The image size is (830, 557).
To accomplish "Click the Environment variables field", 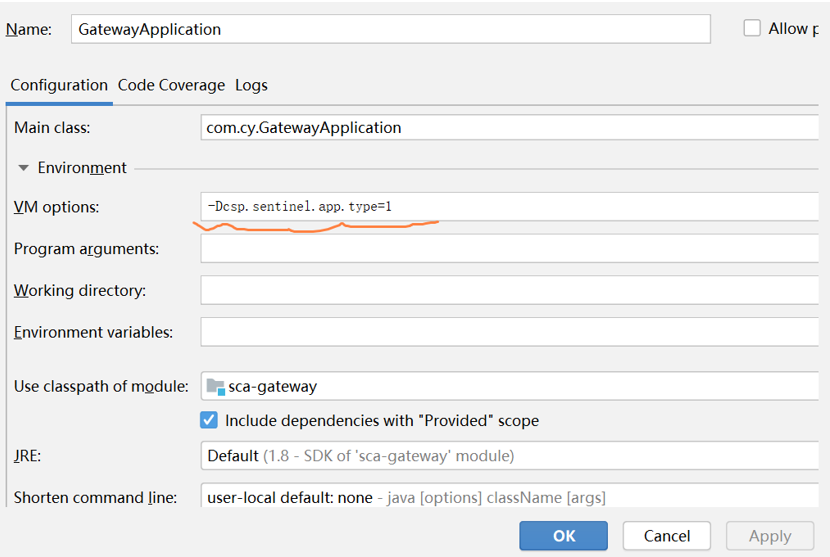I will (x=509, y=332).
